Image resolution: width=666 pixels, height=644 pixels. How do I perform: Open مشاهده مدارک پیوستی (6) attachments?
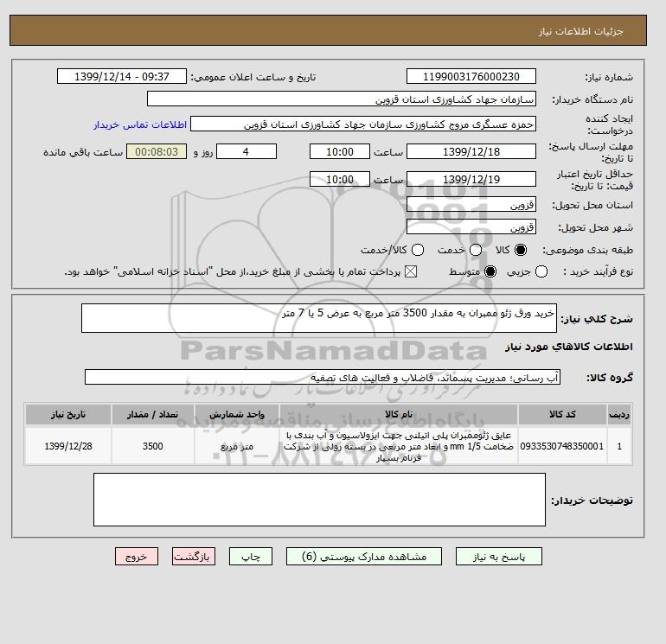(x=364, y=557)
